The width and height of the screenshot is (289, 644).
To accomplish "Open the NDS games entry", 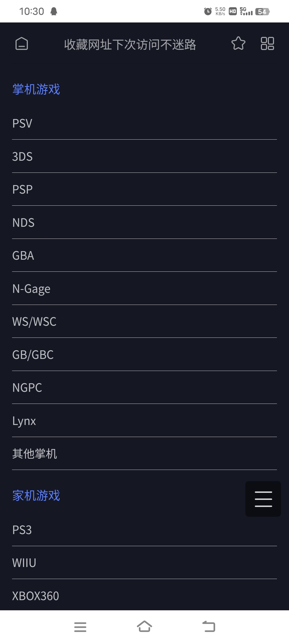I will (x=144, y=223).
